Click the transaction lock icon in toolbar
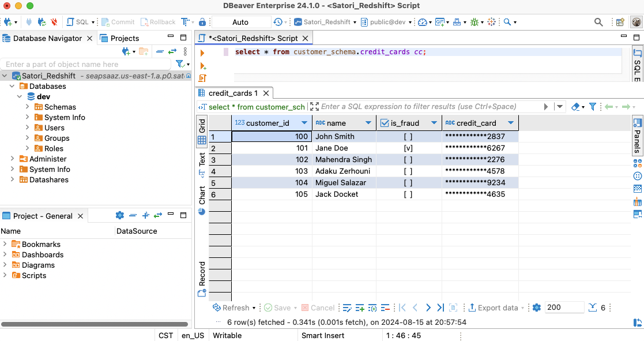The height and width of the screenshot is (341, 644). pos(202,22)
